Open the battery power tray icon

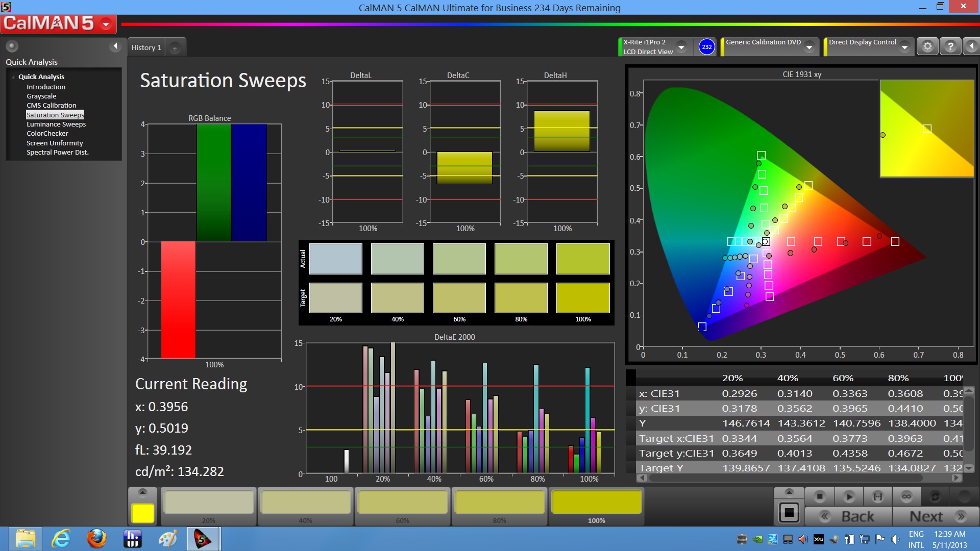849,539
